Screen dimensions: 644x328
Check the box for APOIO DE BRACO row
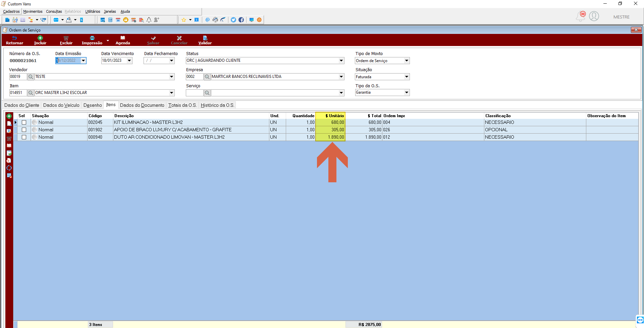pos(24,130)
